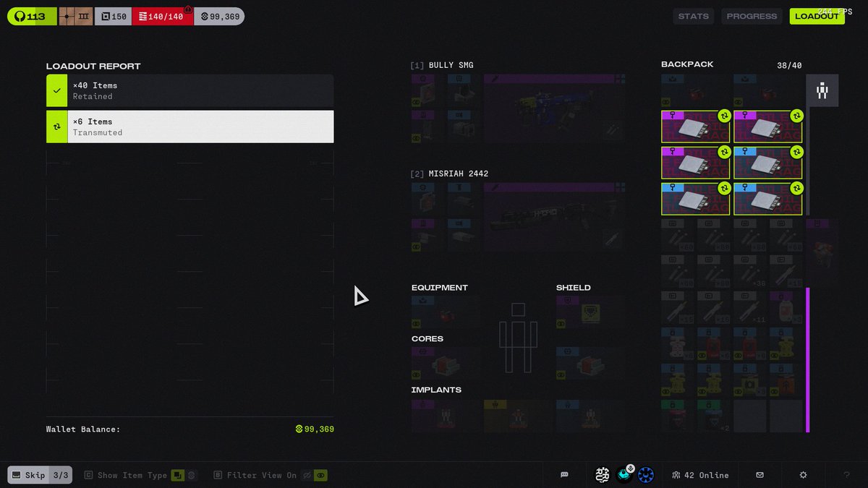The image size is (868, 488).
Task: Click the purple backpack scrollbar
Action: [x=807, y=360]
